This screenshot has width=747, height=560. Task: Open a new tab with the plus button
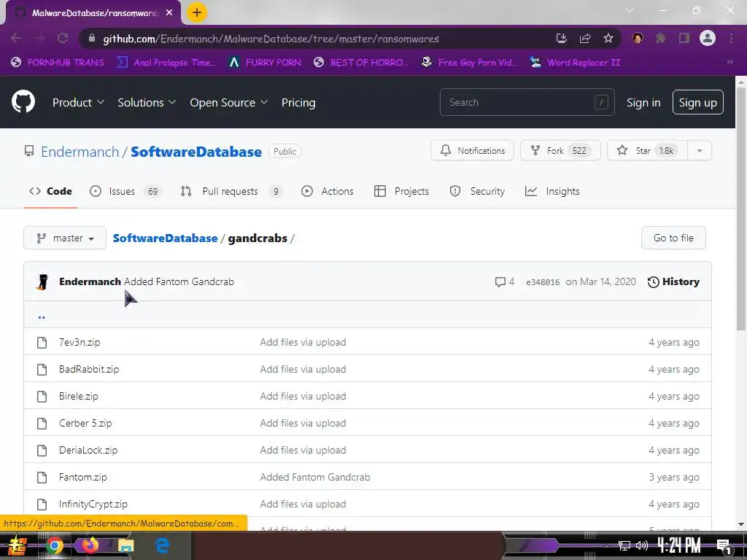click(197, 12)
